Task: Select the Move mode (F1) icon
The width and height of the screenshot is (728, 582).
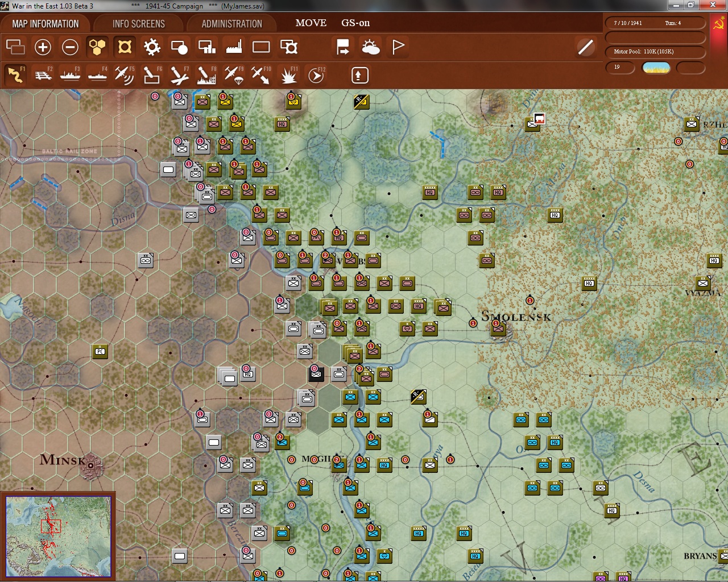Action: pyautogui.click(x=15, y=75)
